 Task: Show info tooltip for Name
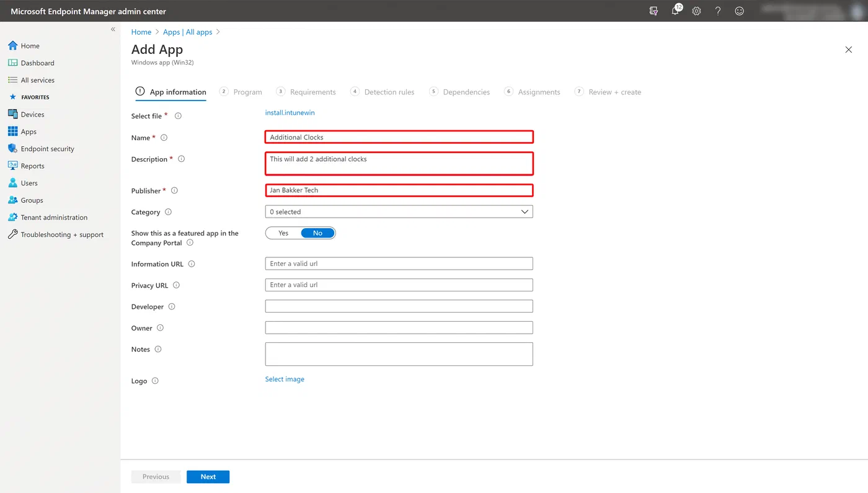coord(164,138)
